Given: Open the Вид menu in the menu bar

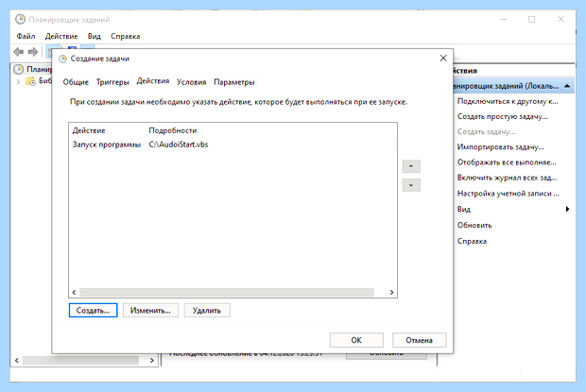Looking at the screenshot, I should tap(95, 36).
